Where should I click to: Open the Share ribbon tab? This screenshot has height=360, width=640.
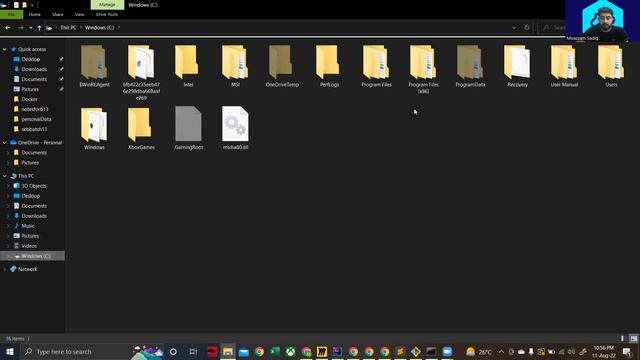tap(58, 14)
